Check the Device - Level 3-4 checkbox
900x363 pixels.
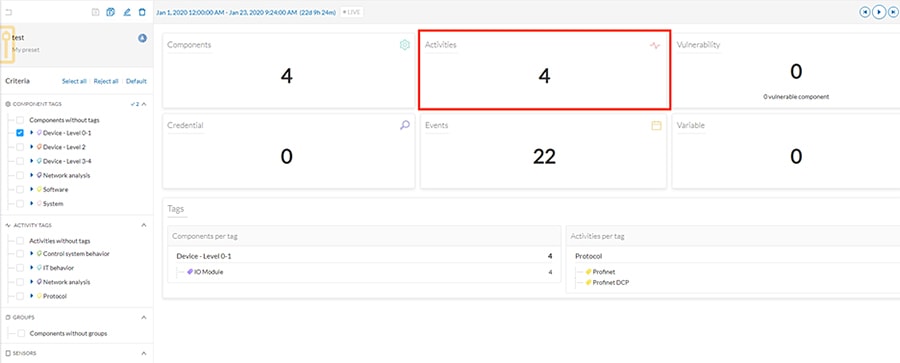(20, 161)
